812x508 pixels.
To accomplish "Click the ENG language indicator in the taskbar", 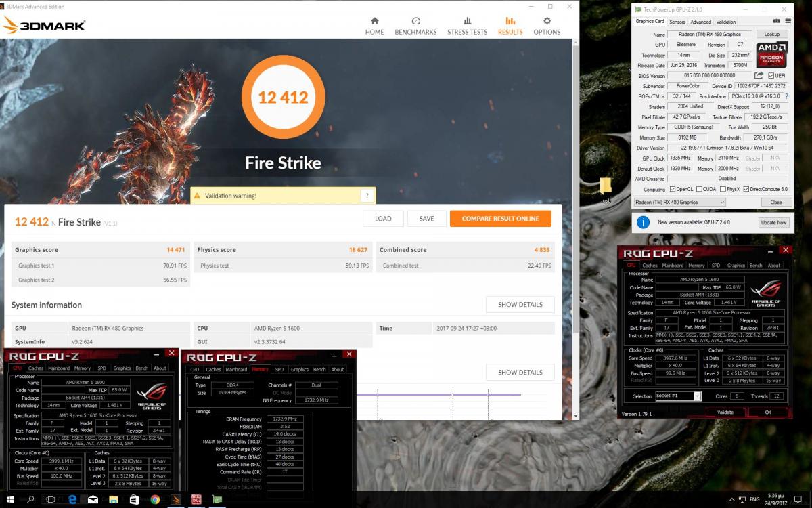I will click(x=755, y=500).
